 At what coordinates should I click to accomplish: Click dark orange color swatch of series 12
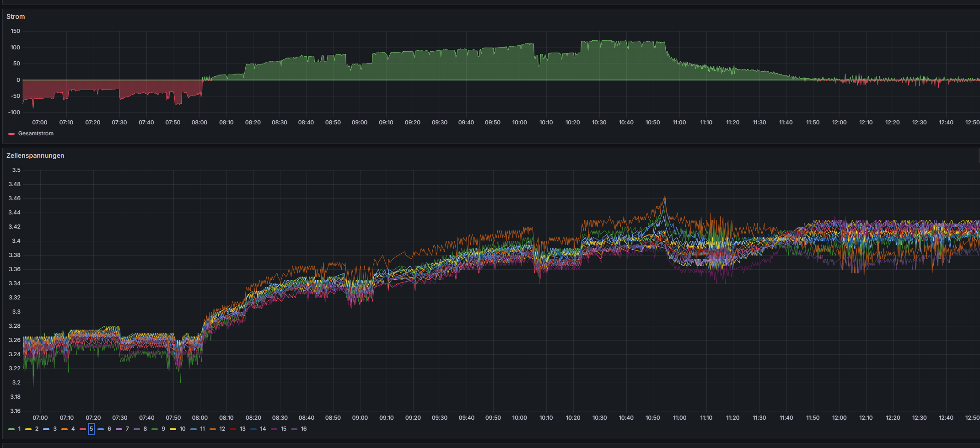213,429
